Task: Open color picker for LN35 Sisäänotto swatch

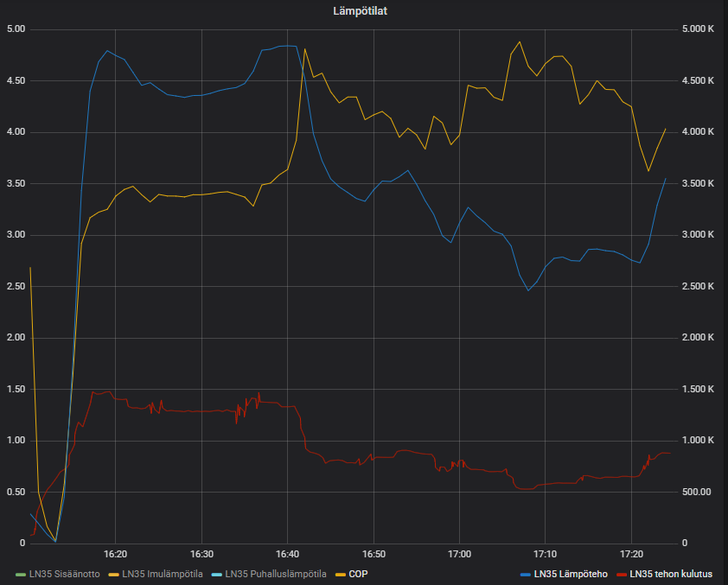Action: (21, 574)
